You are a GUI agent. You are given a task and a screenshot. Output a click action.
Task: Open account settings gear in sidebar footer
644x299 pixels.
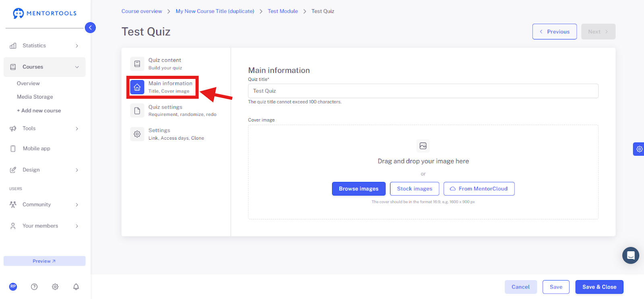point(55,287)
